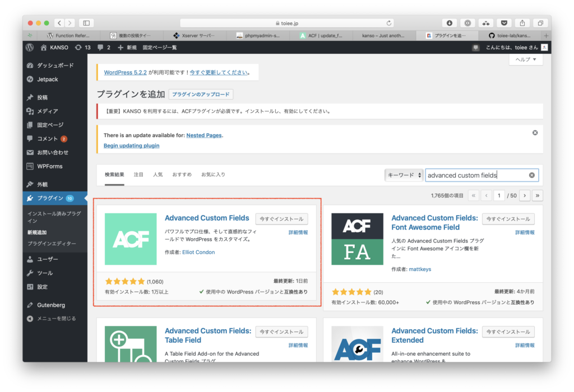Select the 注目 tab
574x392 pixels.
tap(138, 175)
